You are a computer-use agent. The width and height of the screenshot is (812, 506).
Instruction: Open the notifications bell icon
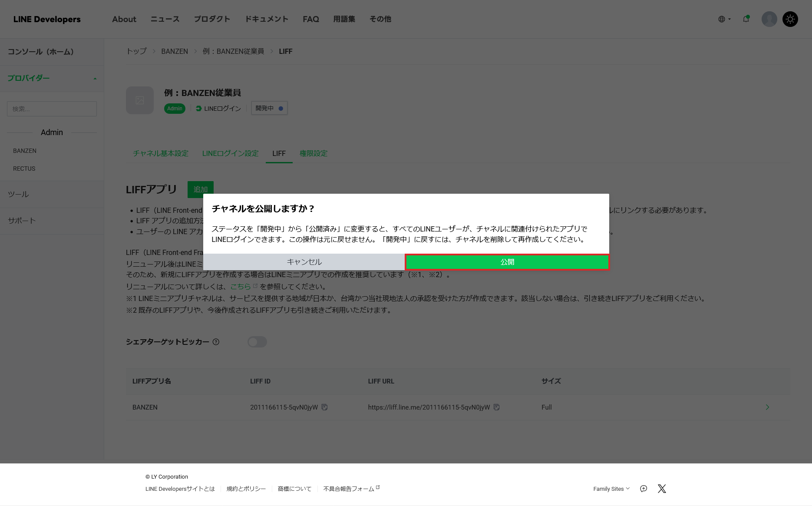(746, 19)
